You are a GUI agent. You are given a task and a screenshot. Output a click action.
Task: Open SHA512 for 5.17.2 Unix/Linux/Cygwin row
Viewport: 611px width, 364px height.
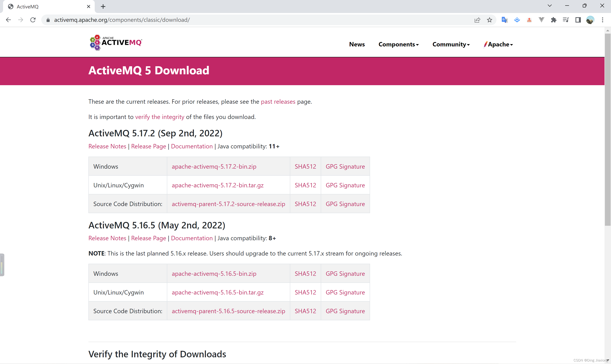pos(305,185)
